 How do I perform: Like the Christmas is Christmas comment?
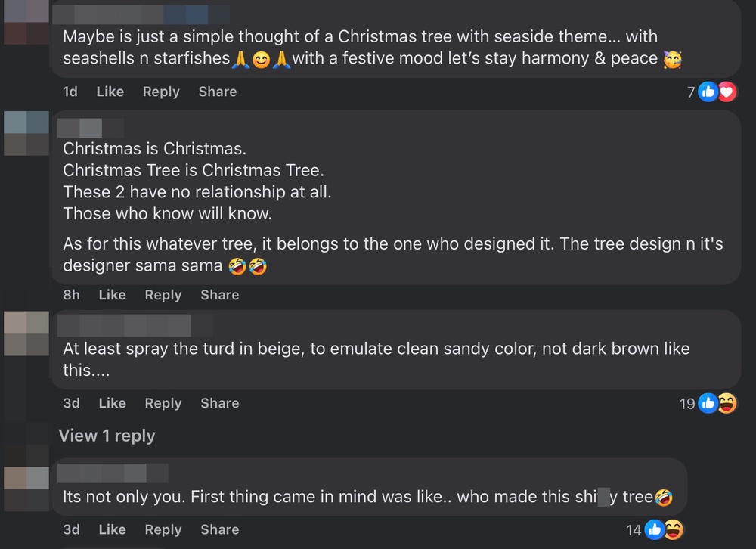tap(112, 295)
